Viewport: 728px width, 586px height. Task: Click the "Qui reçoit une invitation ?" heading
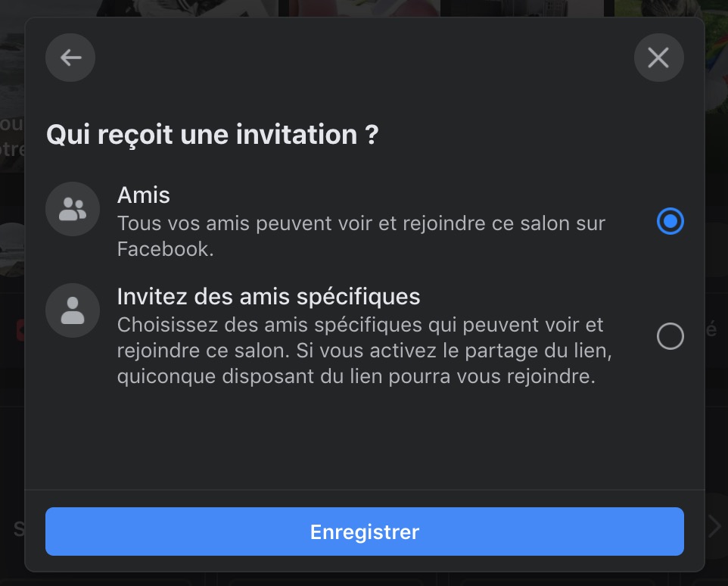pos(212,135)
